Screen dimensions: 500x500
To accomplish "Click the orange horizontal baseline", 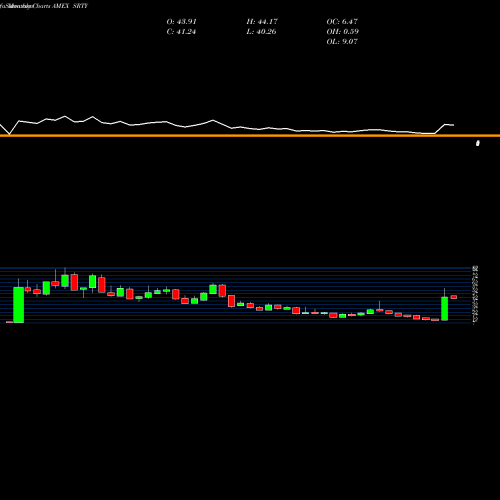I will click(x=250, y=136).
